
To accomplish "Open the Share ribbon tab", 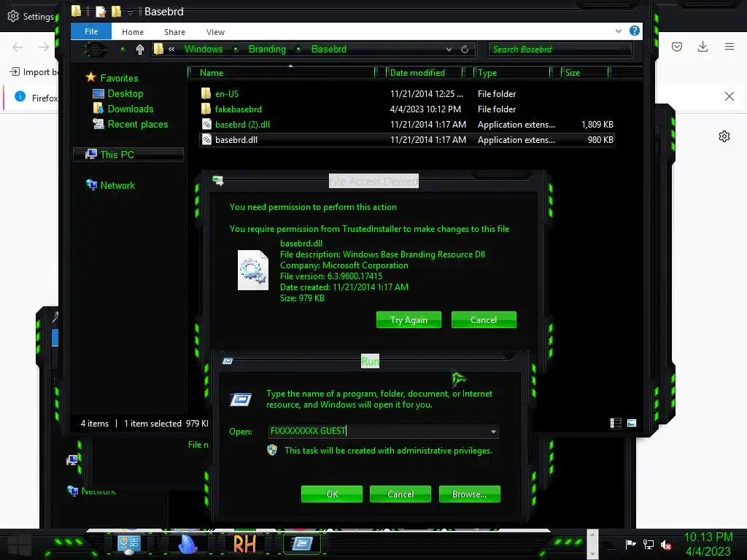I will coord(174,32).
